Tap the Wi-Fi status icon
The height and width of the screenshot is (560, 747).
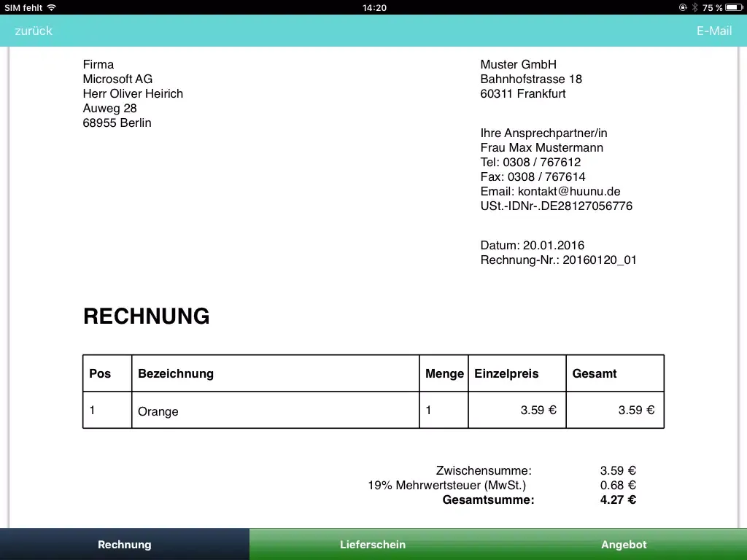(52, 7)
